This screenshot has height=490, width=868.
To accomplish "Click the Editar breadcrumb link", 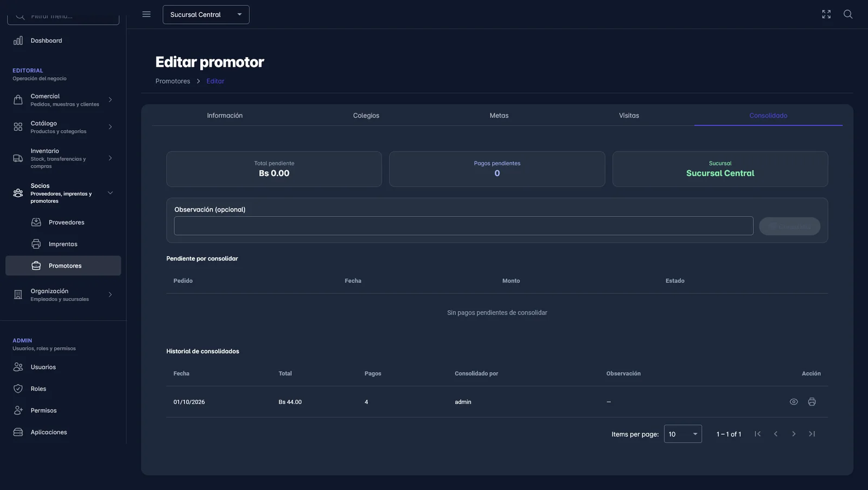I will click(x=215, y=81).
